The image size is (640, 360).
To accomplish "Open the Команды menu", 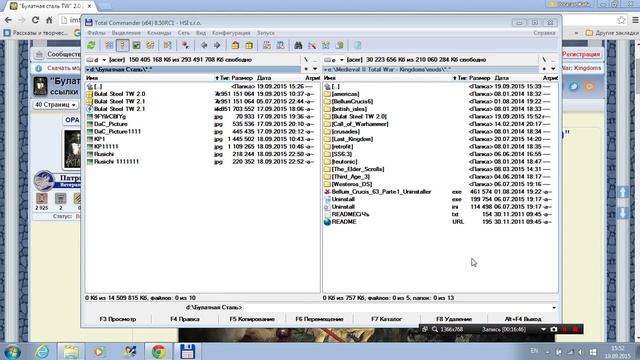I will (x=159, y=33).
